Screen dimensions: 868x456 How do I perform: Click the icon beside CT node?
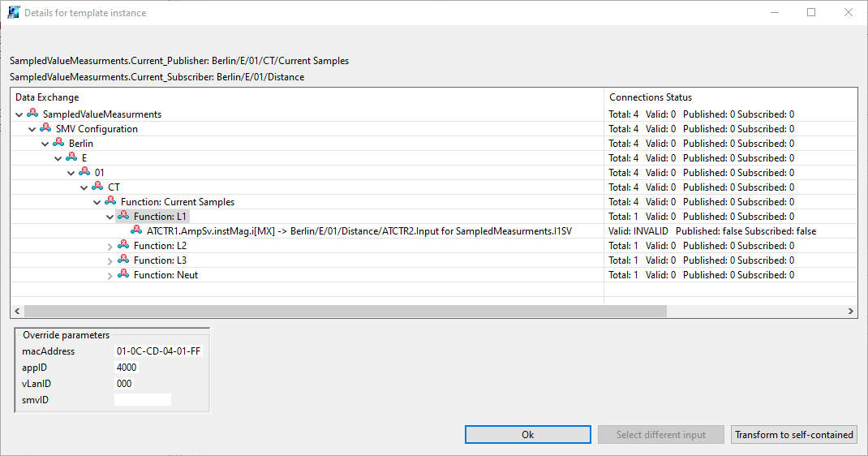click(97, 187)
